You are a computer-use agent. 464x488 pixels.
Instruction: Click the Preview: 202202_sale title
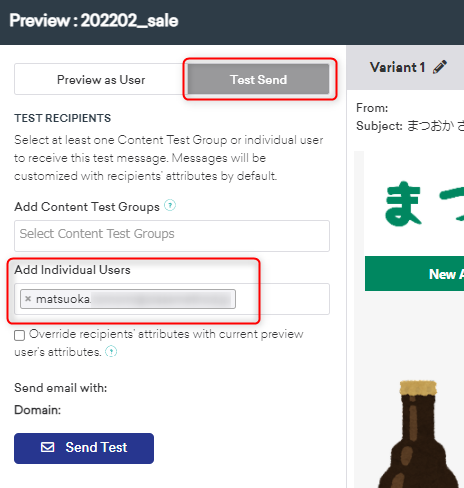pos(94,21)
